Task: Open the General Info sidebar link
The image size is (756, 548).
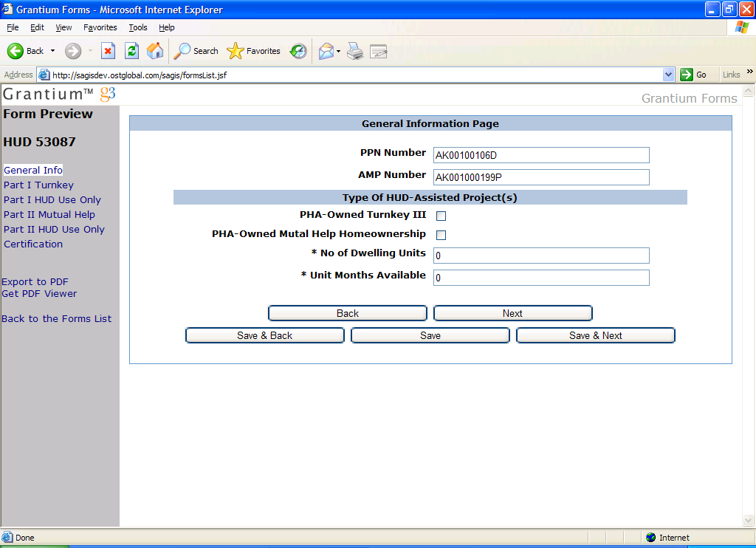Action: [x=33, y=171]
